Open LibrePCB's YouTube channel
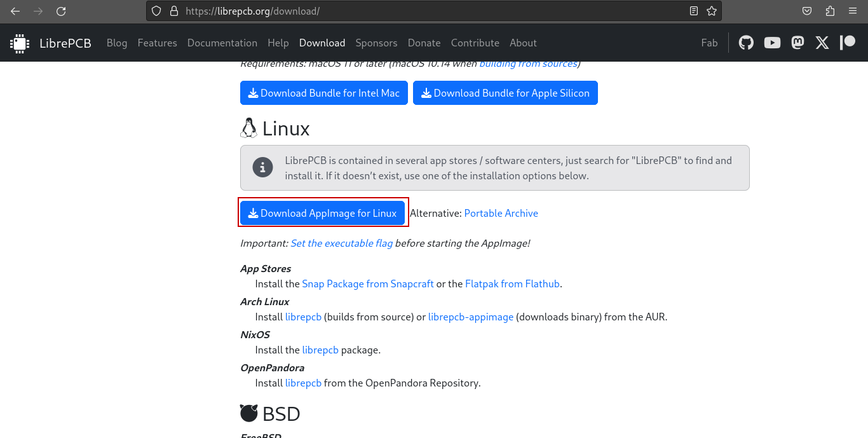The width and height of the screenshot is (868, 438). pos(771,43)
